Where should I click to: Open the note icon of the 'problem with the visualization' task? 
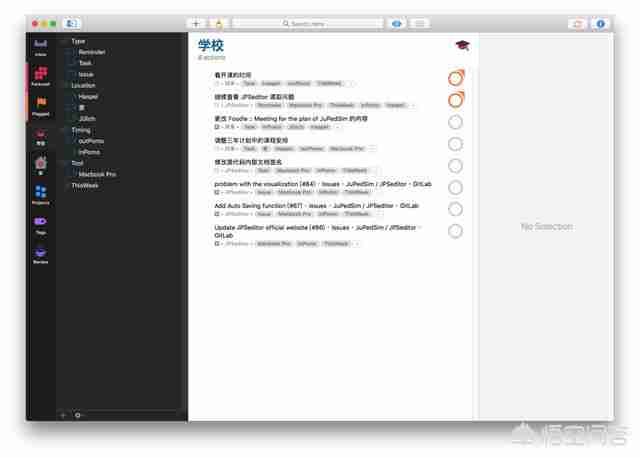217,192
